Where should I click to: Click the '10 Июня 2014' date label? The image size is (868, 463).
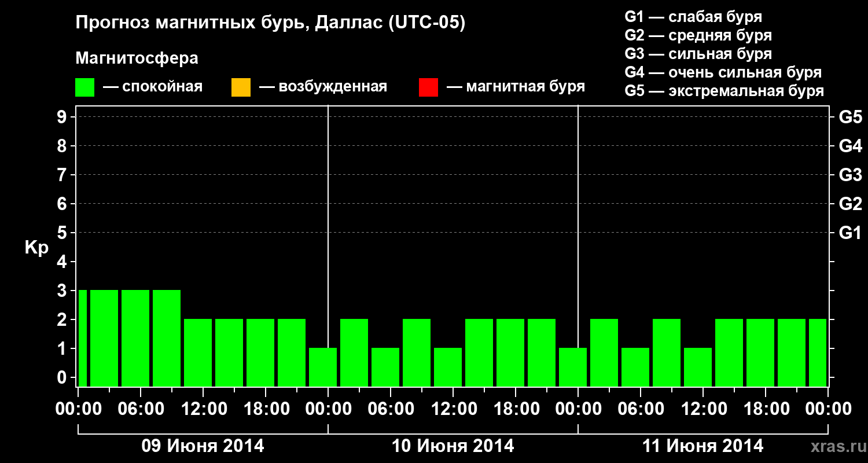(x=453, y=446)
